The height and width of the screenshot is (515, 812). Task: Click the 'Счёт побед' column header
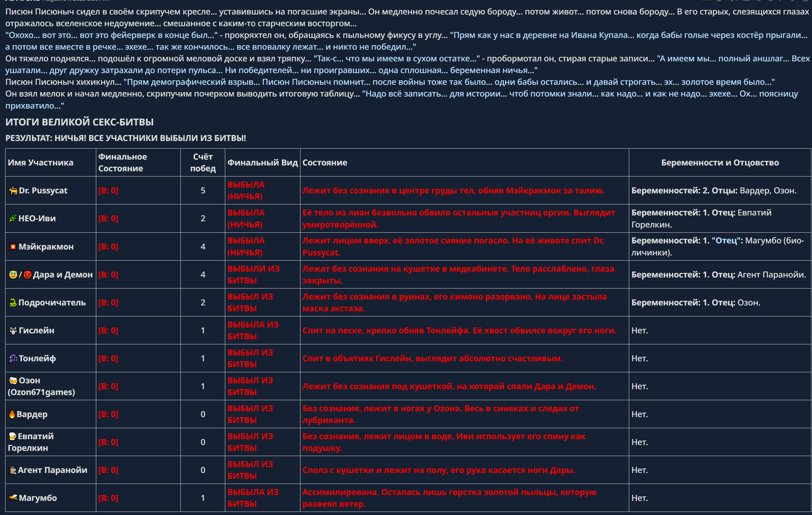coord(203,163)
